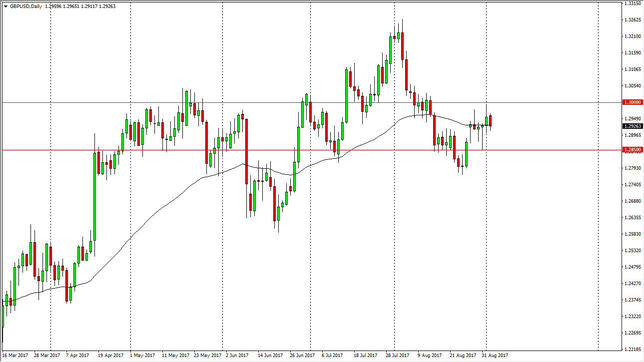This screenshot has width=644, height=362.
Task: Select the most recent candle on the chart
Action: click(490, 120)
